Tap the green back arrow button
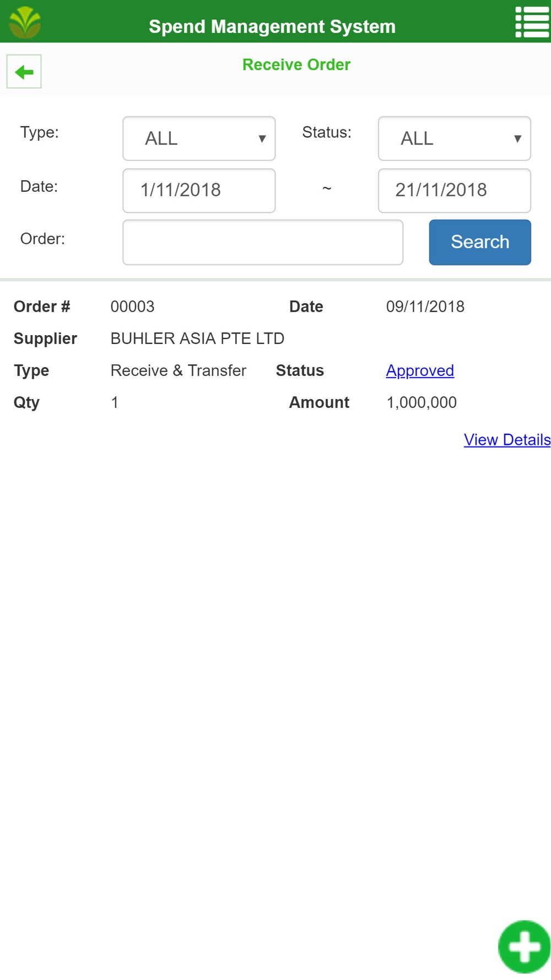This screenshot has height=980, width=551. pos(24,72)
